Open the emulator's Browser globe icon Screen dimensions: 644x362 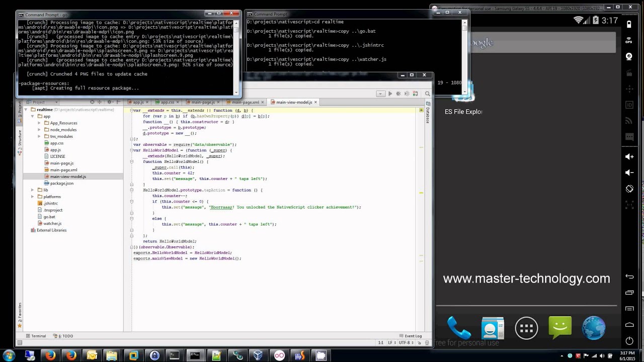pos(594,328)
